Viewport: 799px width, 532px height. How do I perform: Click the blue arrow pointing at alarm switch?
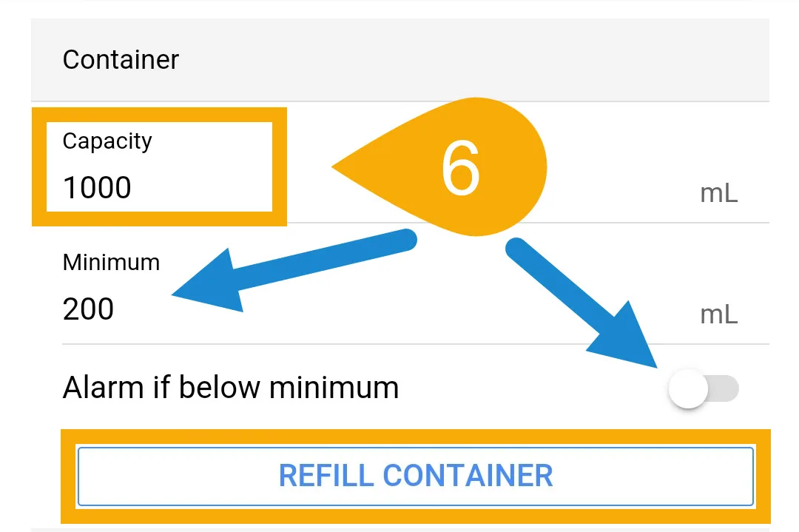pos(581,302)
